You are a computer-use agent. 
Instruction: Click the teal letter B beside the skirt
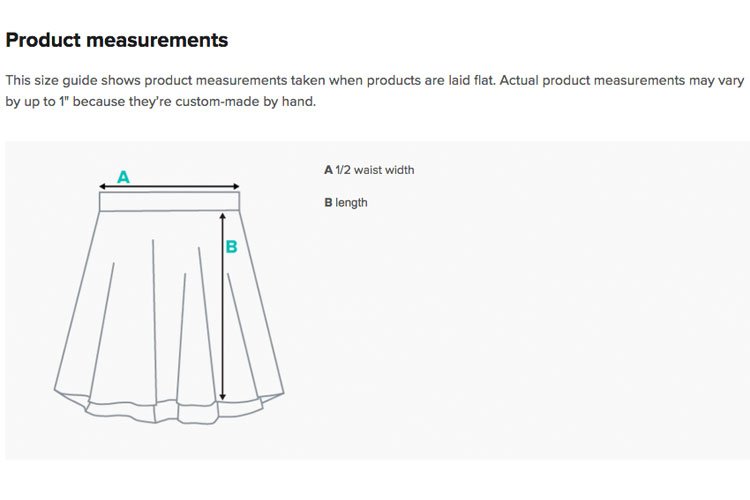click(232, 247)
